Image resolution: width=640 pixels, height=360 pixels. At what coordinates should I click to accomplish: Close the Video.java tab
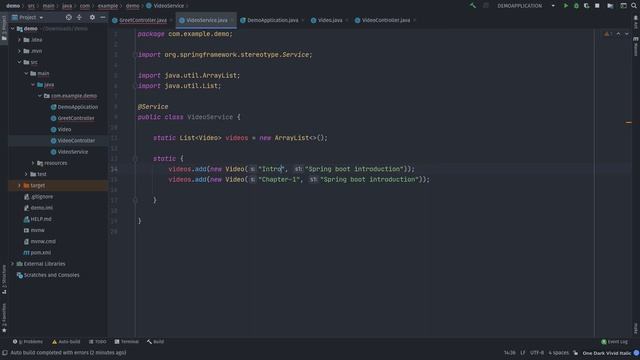point(347,20)
